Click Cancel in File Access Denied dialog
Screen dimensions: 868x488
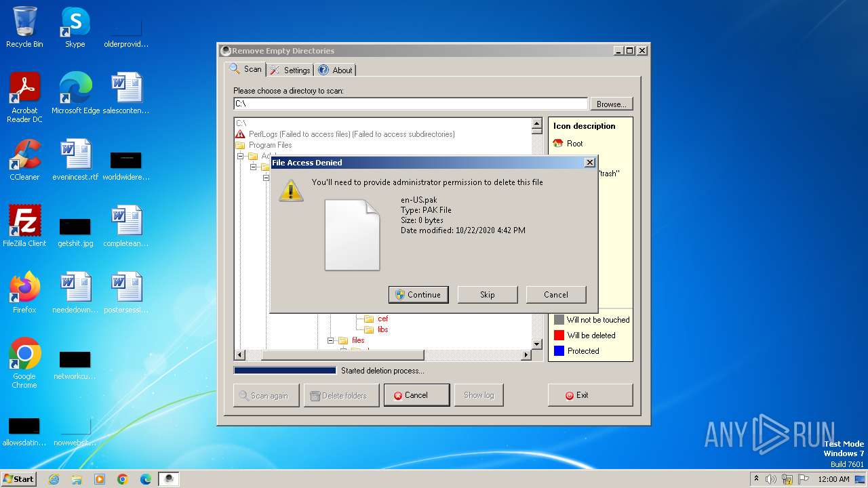point(556,295)
